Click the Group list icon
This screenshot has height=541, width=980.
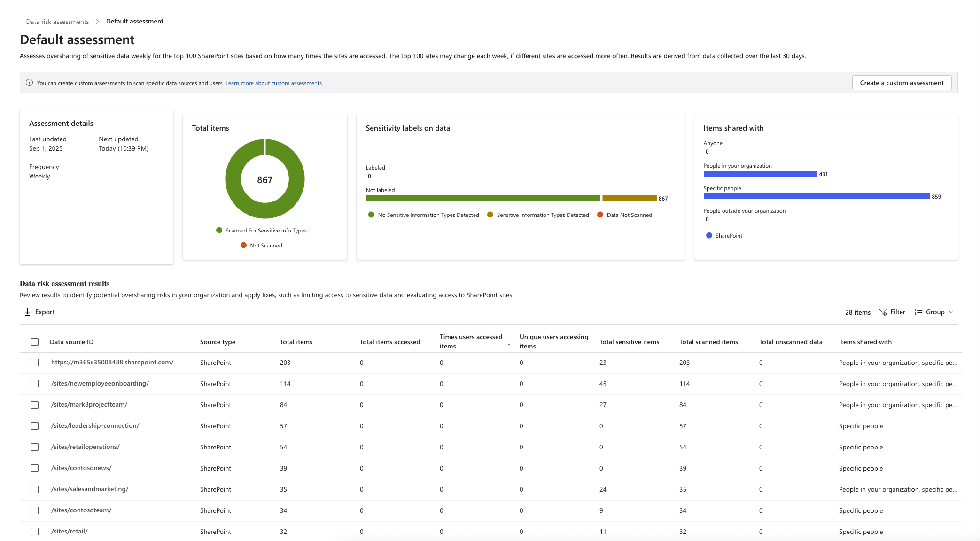(x=918, y=312)
